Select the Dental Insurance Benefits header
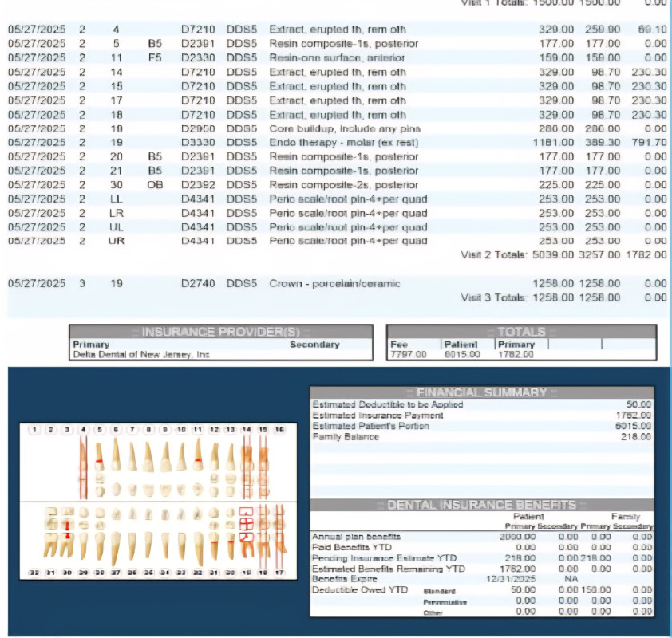Image resolution: width=672 pixels, height=638 pixels. point(481,505)
